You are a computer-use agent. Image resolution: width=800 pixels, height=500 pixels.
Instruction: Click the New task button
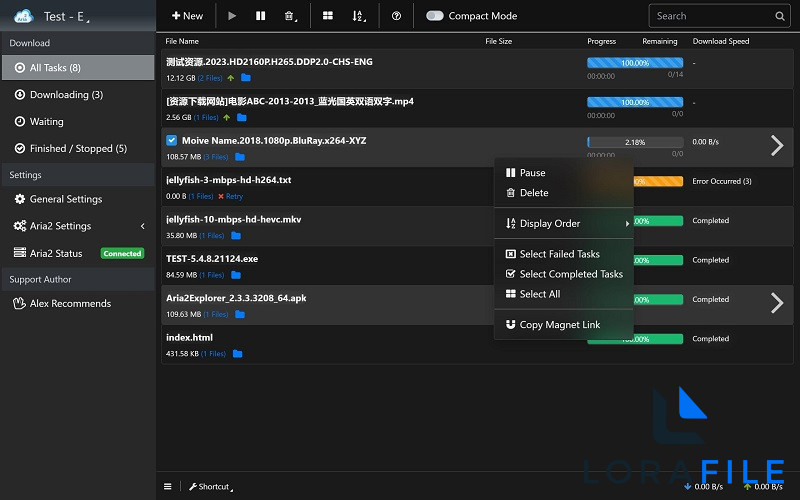[187, 16]
